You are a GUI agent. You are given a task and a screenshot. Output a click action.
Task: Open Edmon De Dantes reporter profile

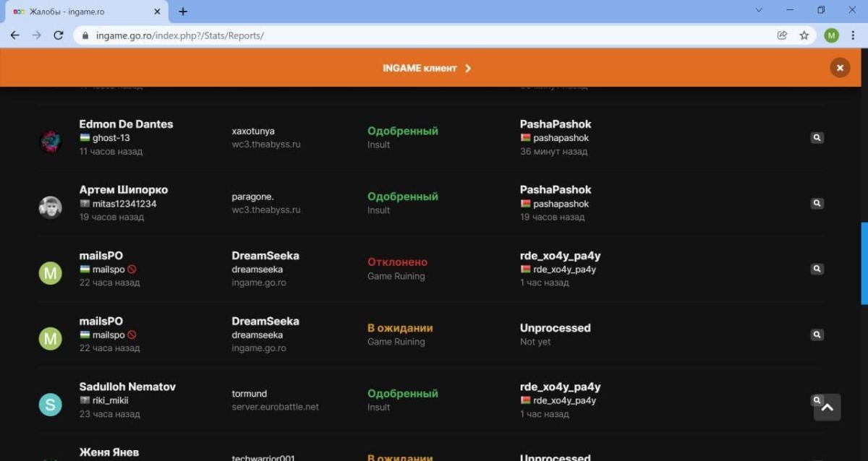126,124
